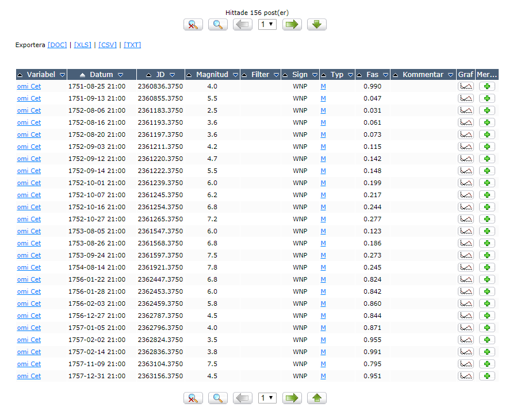This screenshot has height=415, width=532.
Task: Open the top page number dropdown
Action: click(267, 25)
